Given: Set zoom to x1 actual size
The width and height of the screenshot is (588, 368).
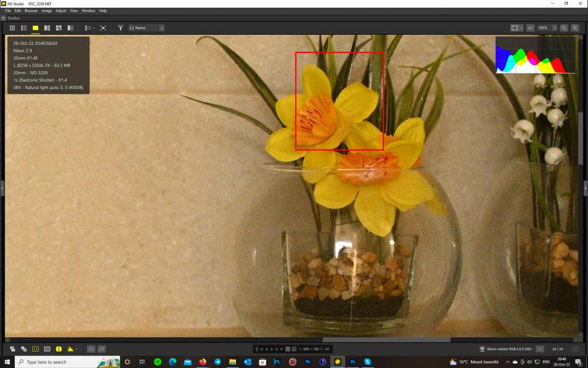Looking at the screenshot, I should pyautogui.click(x=530, y=28).
